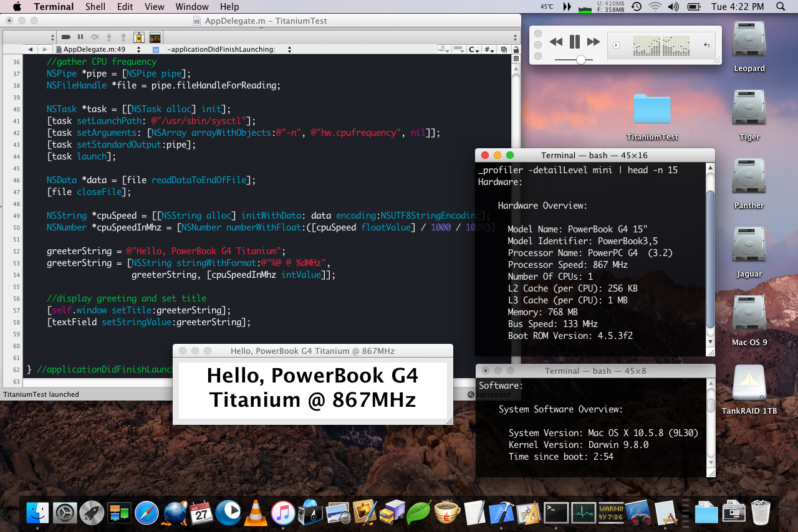The height and width of the screenshot is (532, 798).
Task: Click the menu bar clock Tue 4:22 PM
Action: (x=738, y=7)
